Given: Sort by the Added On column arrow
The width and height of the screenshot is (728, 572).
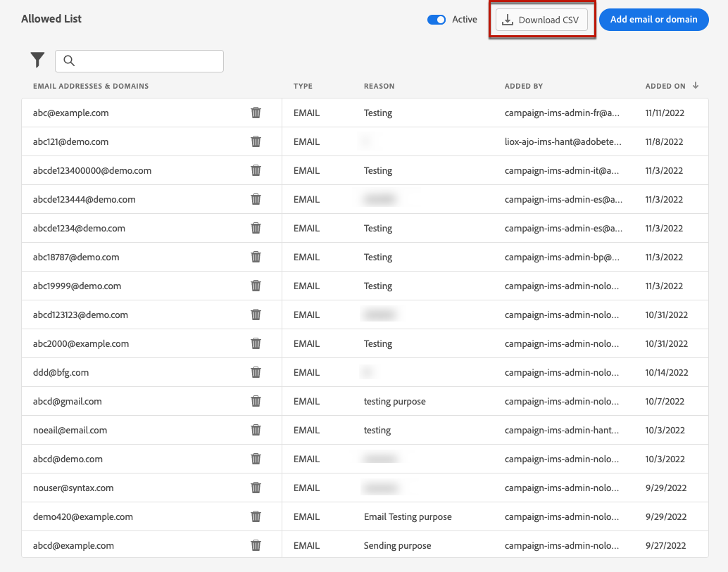Looking at the screenshot, I should (696, 86).
